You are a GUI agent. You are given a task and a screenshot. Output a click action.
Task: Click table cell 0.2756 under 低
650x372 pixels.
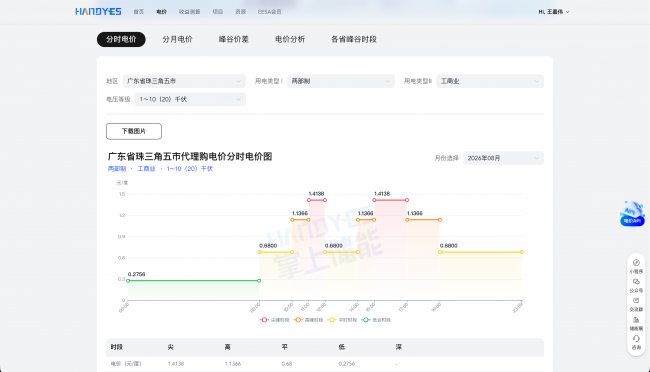tap(347, 364)
